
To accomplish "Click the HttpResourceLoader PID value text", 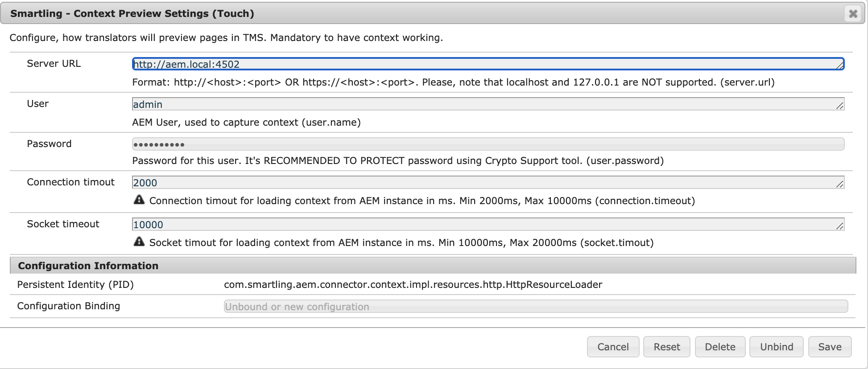I will coord(413,285).
